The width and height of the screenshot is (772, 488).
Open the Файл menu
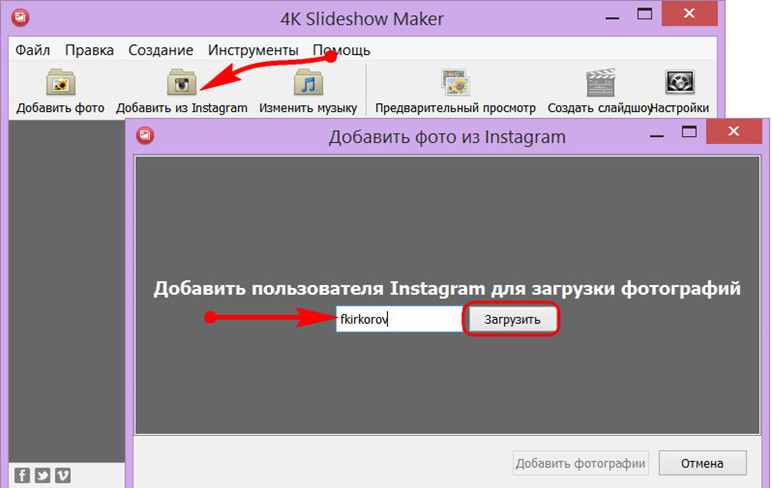coord(32,50)
